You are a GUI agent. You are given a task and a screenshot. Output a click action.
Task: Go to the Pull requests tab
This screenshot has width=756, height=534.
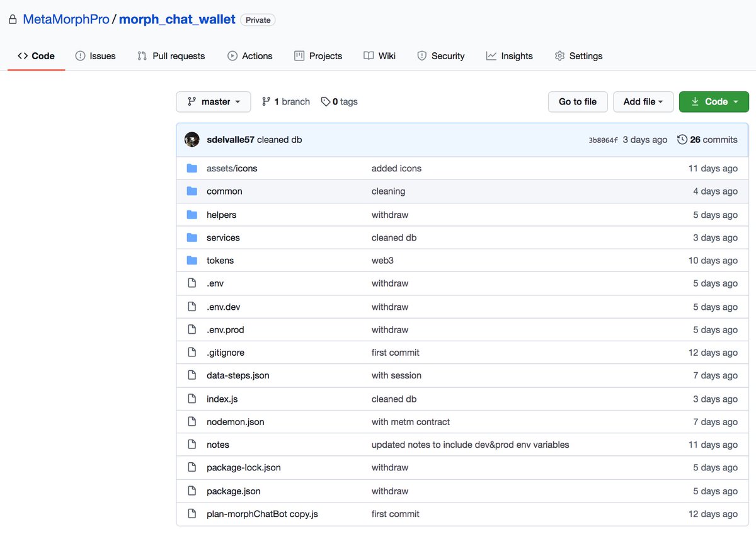[171, 56]
